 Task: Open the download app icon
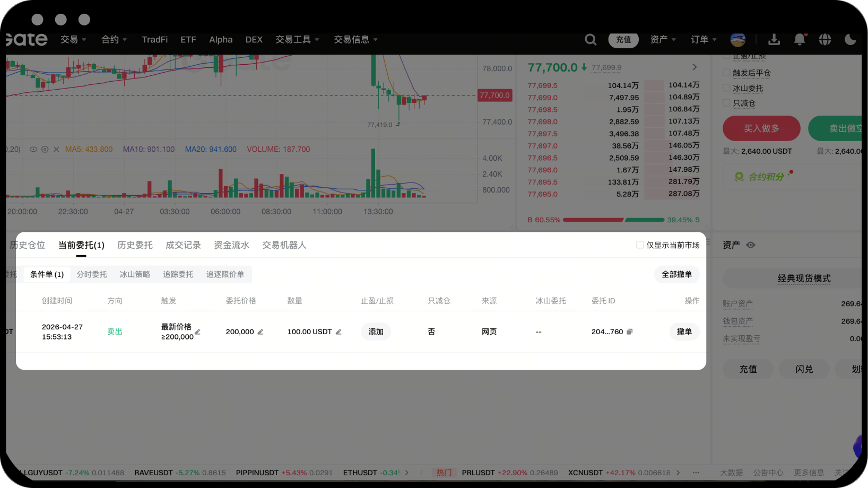coord(774,40)
